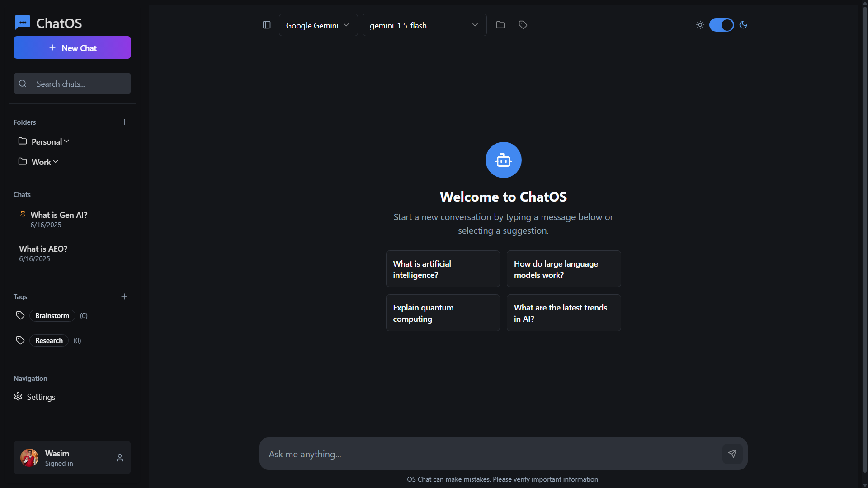Open the folders icon in the top bar

(500, 25)
